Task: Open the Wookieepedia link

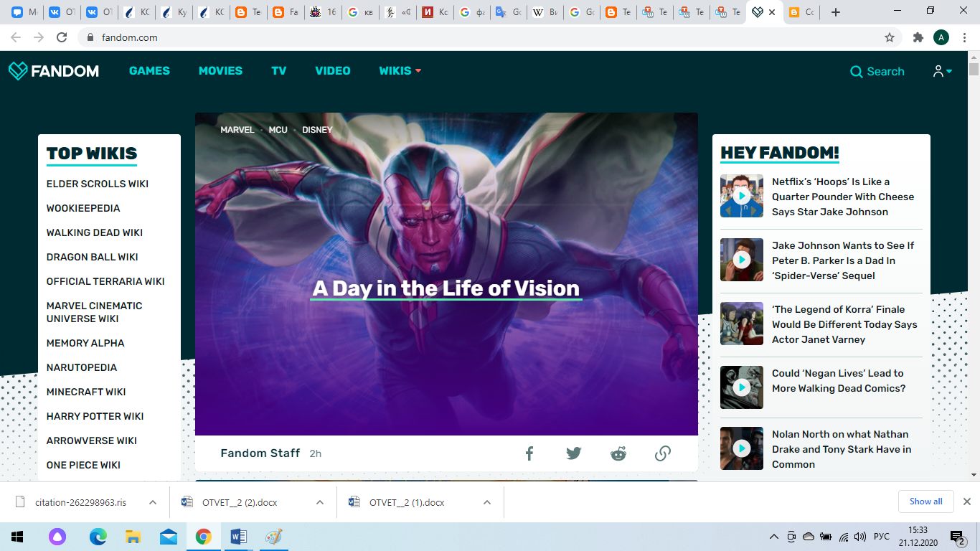Action: [83, 208]
